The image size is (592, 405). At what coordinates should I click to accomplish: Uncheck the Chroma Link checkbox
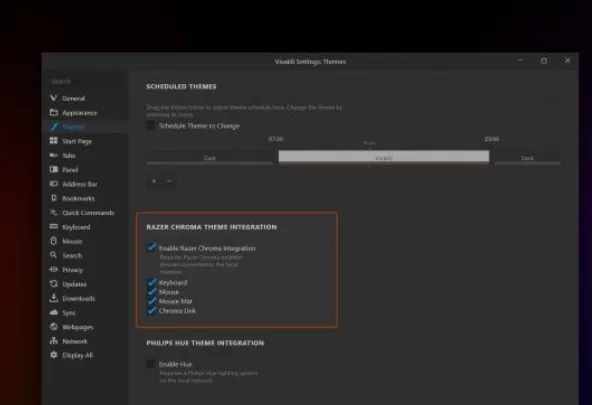151,311
